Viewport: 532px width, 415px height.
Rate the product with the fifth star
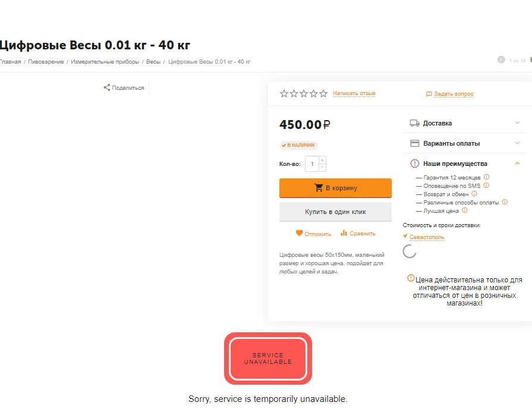click(323, 93)
